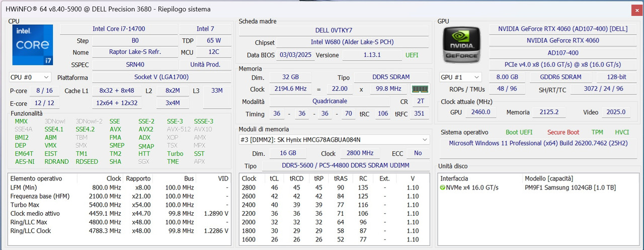
Task: Click the GDDR6 SDRAM field
Action: [x=561, y=77]
